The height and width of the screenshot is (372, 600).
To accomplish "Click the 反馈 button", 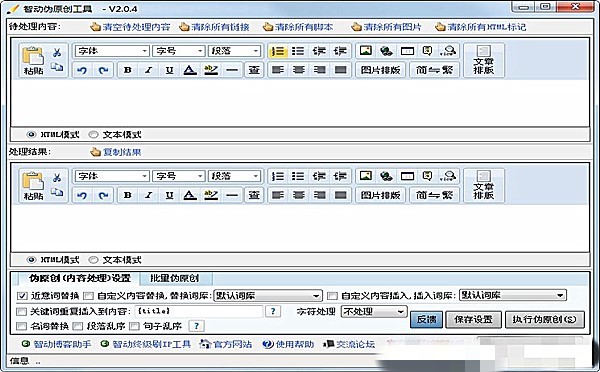I will pyautogui.click(x=426, y=320).
